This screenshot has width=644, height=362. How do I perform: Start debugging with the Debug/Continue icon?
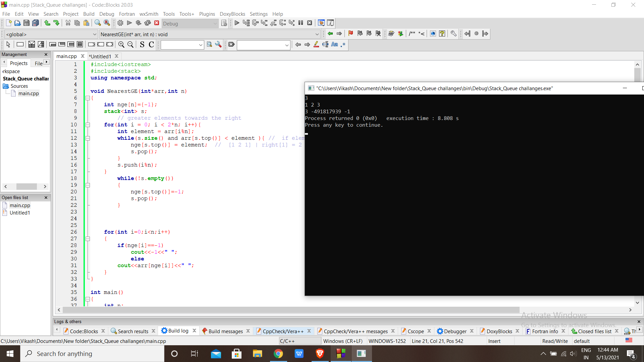237,23
